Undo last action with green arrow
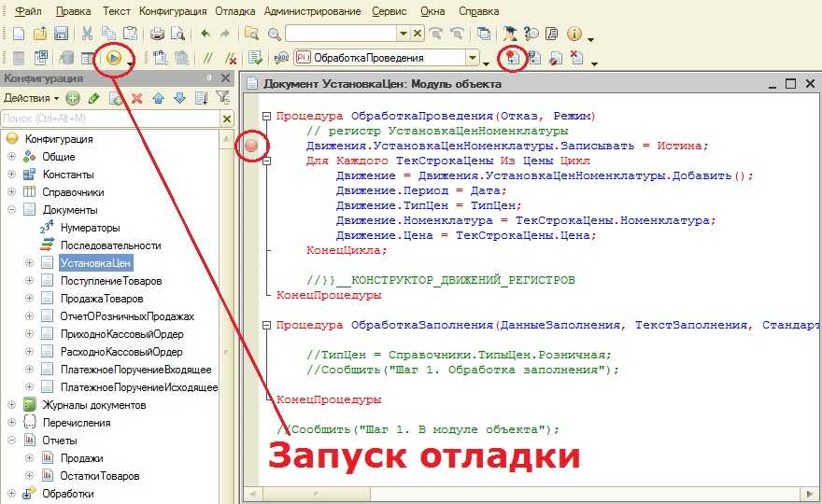This screenshot has width=822, height=504. point(205,34)
